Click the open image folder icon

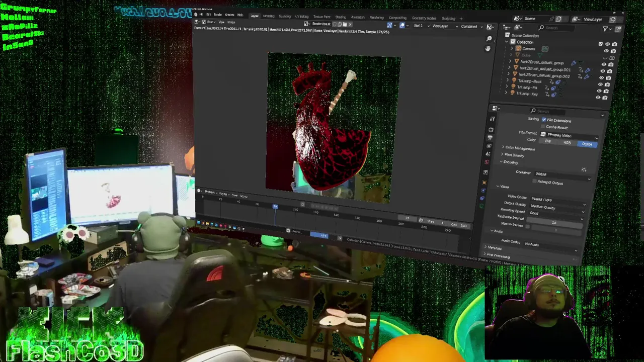coord(345,24)
